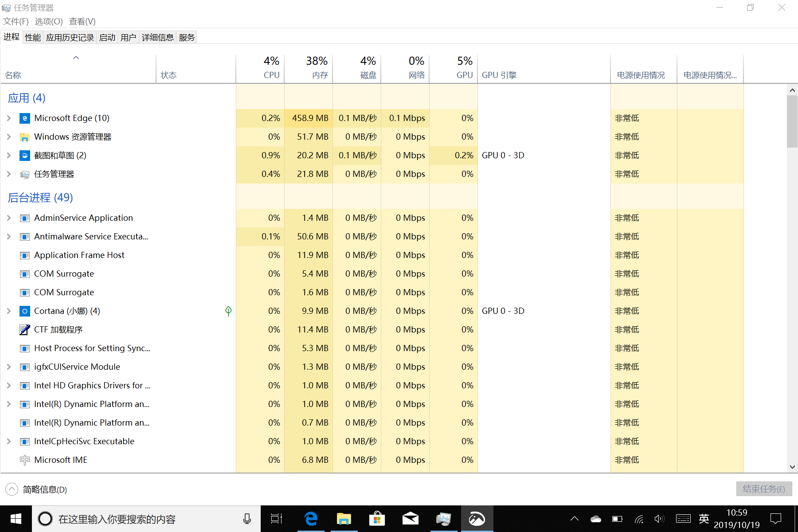The width and height of the screenshot is (798, 532).
Task: Click the microphone icon in the search box
Action: pos(247,519)
